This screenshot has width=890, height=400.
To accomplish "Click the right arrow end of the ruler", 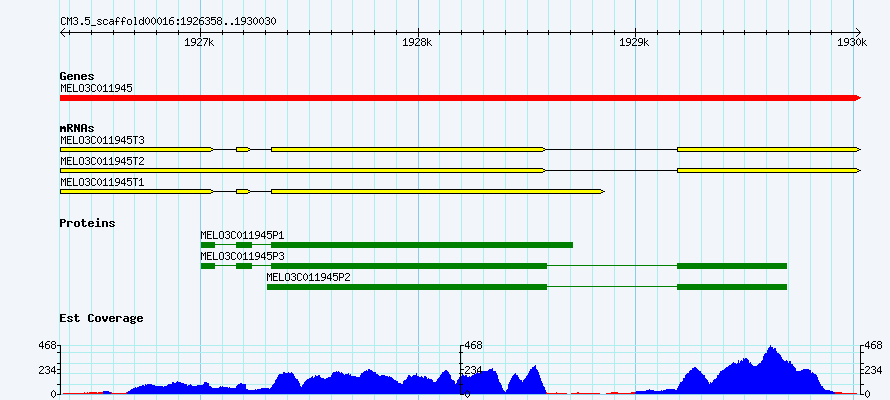I will (858, 32).
